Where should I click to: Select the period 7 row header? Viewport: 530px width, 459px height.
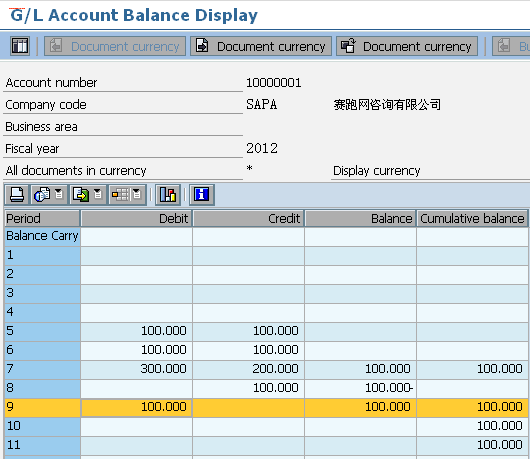(42, 368)
